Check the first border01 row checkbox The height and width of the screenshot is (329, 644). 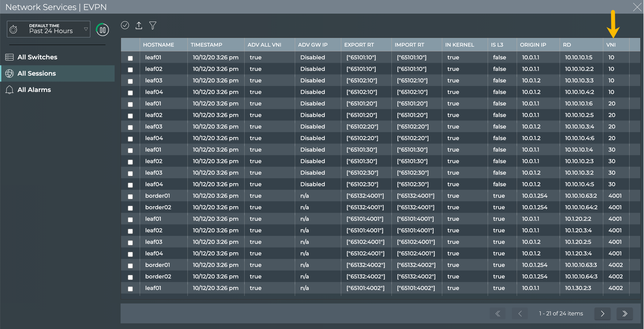[x=130, y=197]
